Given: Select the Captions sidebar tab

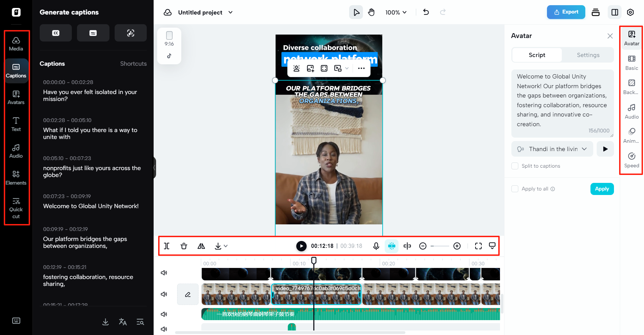Looking at the screenshot, I should pyautogui.click(x=16, y=71).
